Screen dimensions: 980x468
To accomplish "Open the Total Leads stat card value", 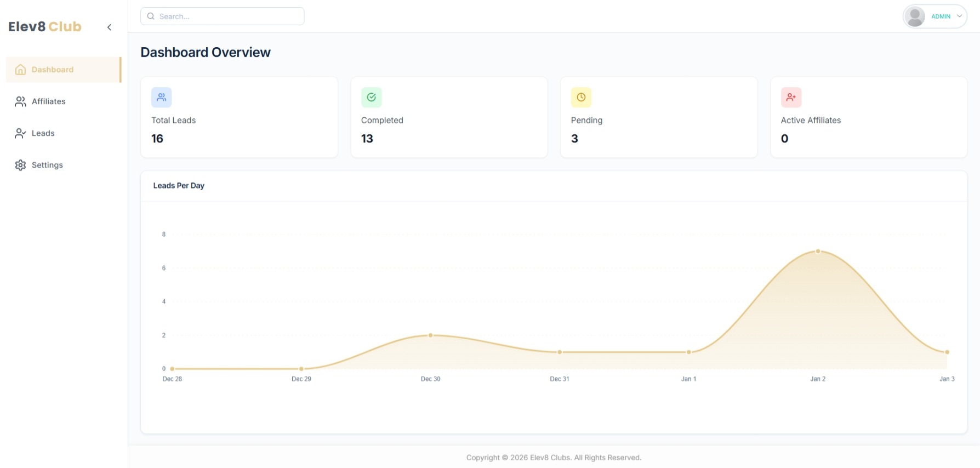I will [157, 139].
